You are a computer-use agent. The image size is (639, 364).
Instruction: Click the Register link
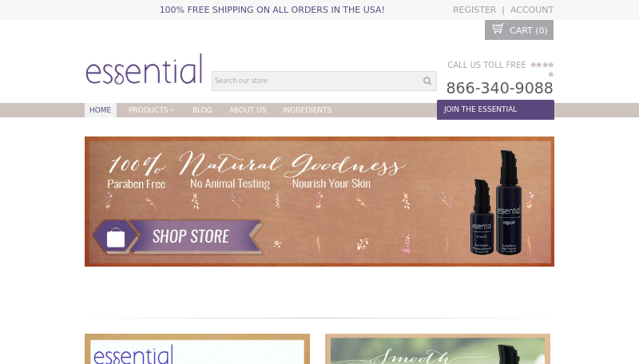point(474,10)
